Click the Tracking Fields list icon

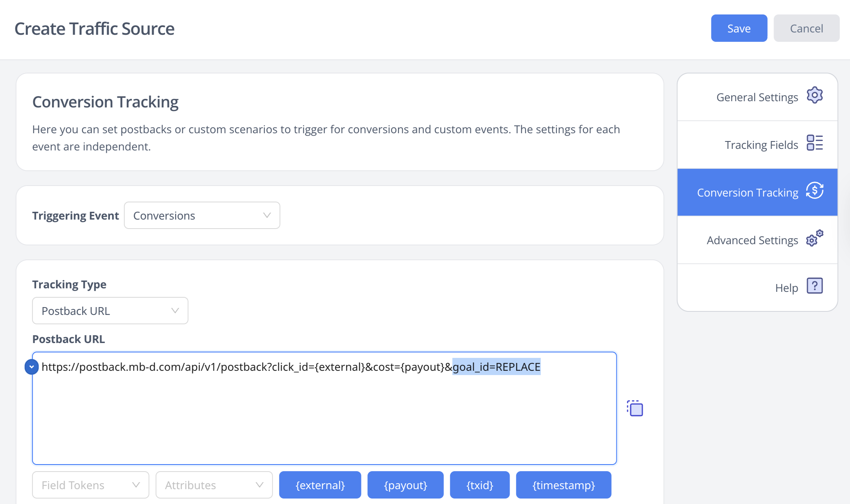pyautogui.click(x=815, y=143)
